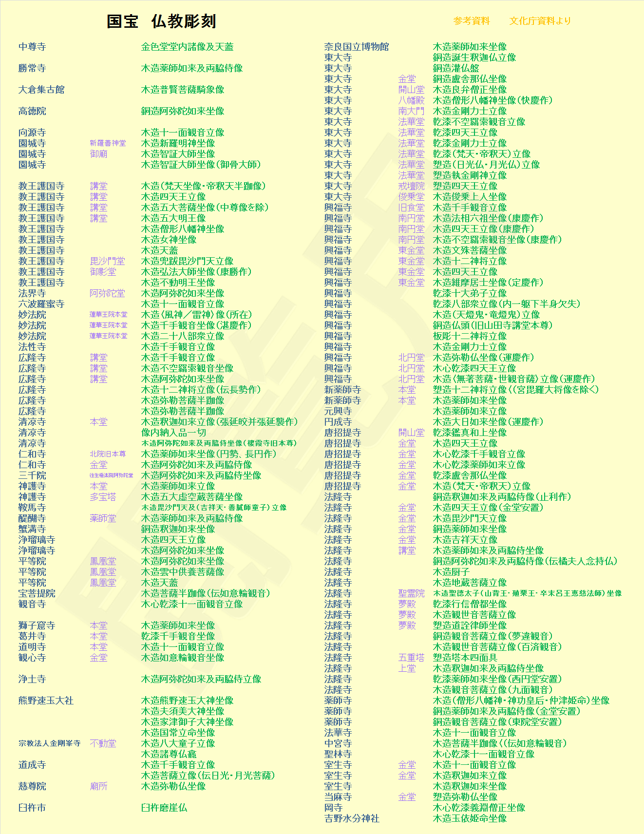Select the entry 銅造仏頭(旧山田寺講堂本尊)
Viewport: 644px width, 834px height.
(493, 325)
